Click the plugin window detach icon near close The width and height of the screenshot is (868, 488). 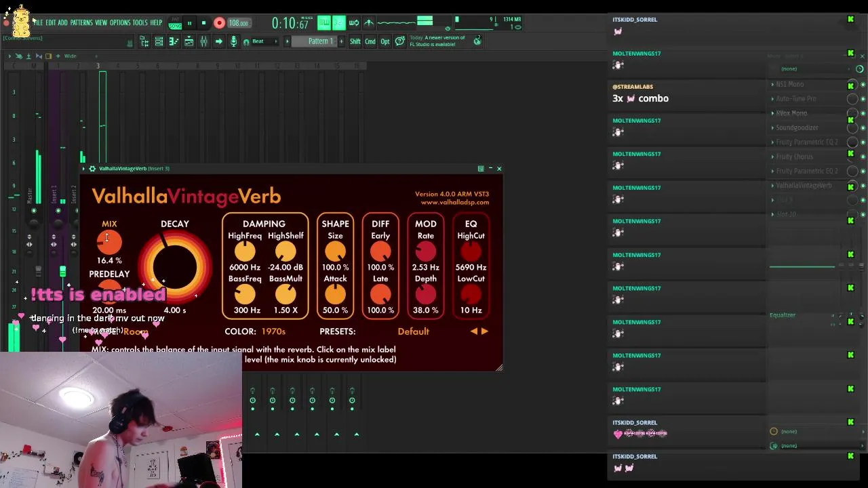pyautogui.click(x=481, y=169)
